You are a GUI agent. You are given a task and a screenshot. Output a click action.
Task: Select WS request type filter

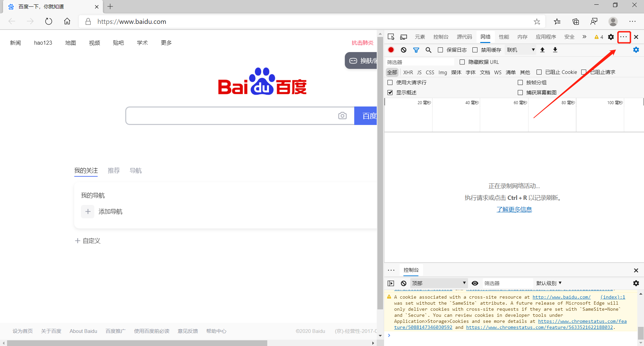pos(498,72)
